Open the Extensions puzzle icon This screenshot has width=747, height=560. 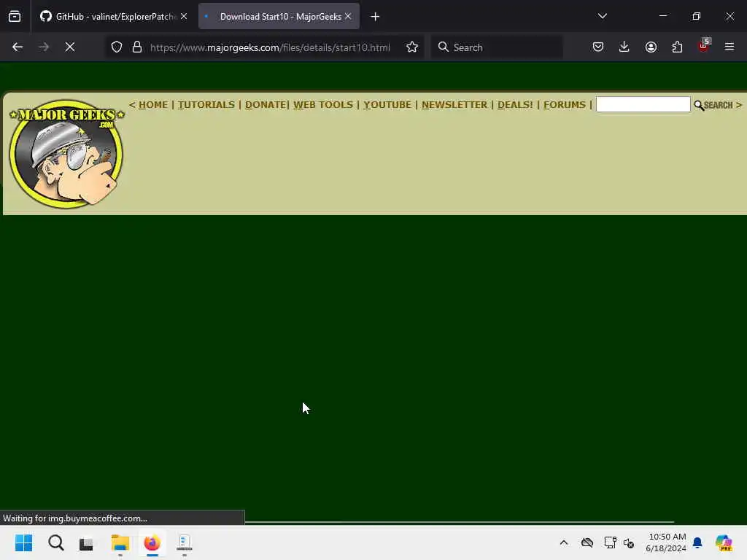[677, 47]
